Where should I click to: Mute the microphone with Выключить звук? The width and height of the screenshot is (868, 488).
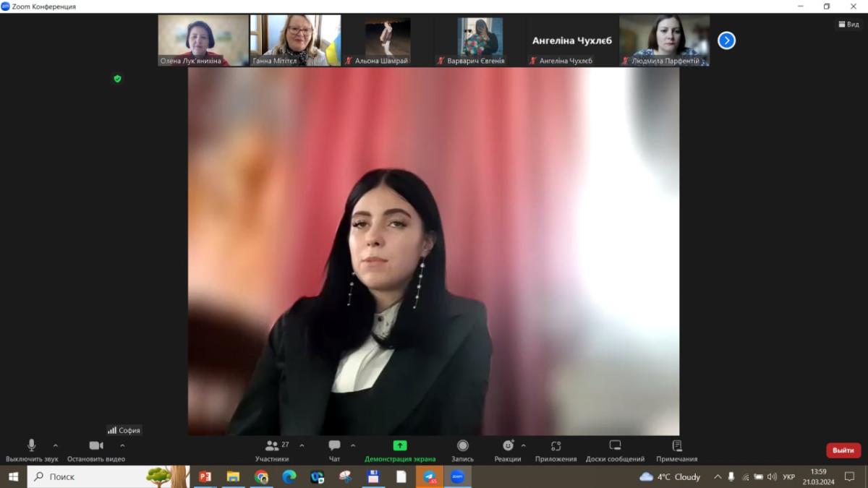(32, 450)
